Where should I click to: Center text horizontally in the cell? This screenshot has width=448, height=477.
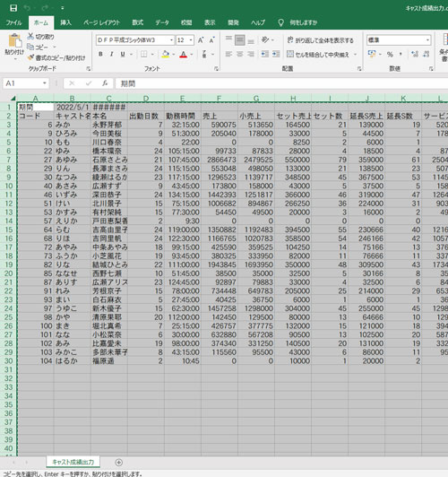[x=240, y=54]
